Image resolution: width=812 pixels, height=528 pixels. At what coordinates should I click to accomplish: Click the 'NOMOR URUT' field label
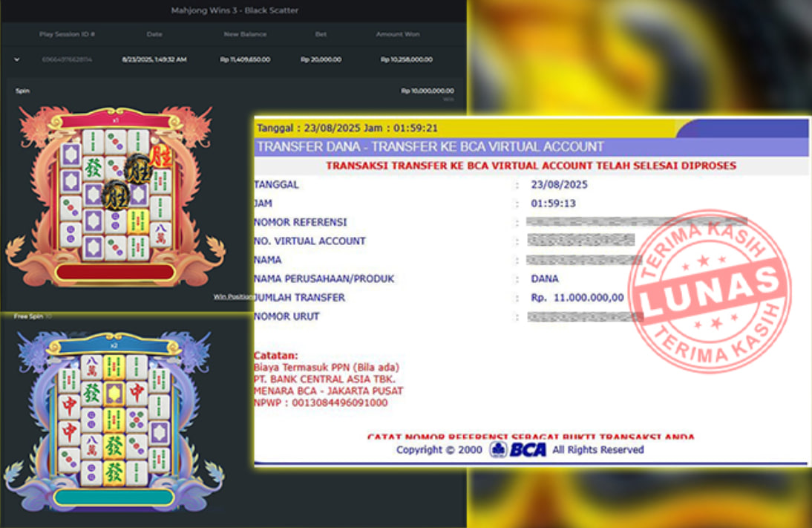(x=287, y=316)
